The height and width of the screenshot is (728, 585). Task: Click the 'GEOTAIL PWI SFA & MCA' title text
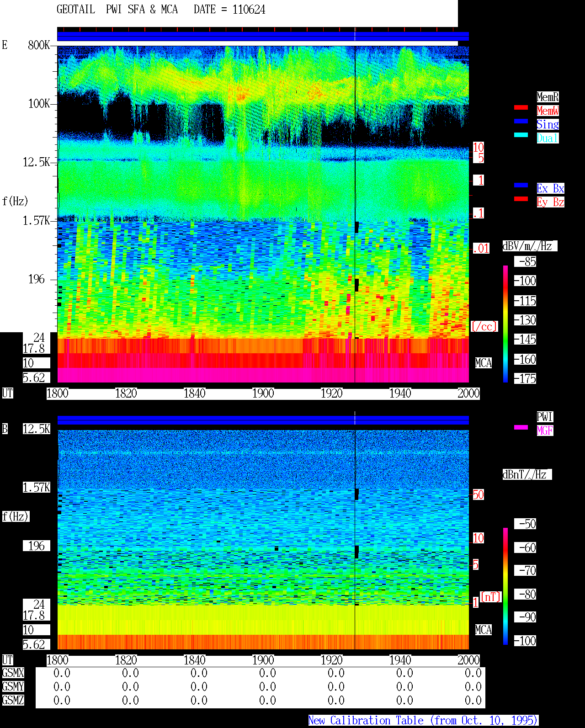[117, 10]
